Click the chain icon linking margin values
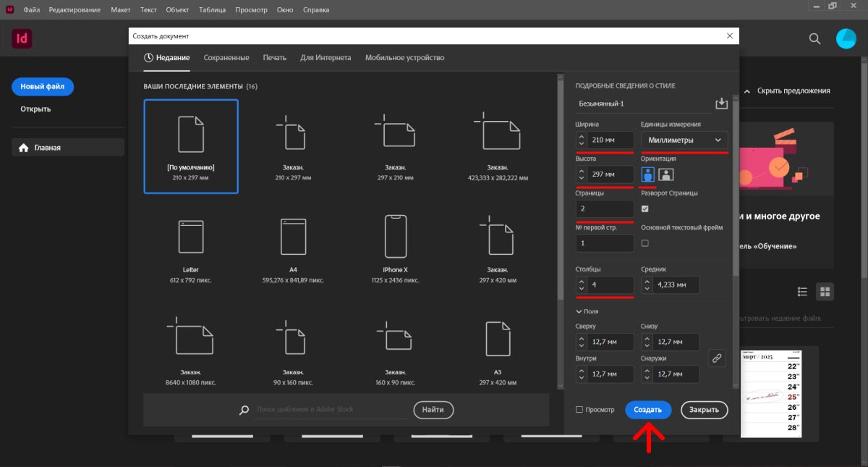This screenshot has height=467, width=868. coord(717,358)
